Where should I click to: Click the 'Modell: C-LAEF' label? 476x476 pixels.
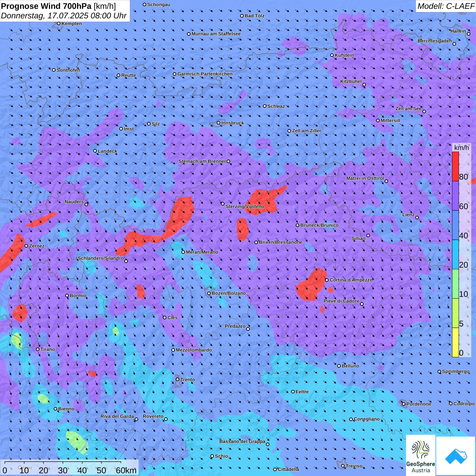445,6
